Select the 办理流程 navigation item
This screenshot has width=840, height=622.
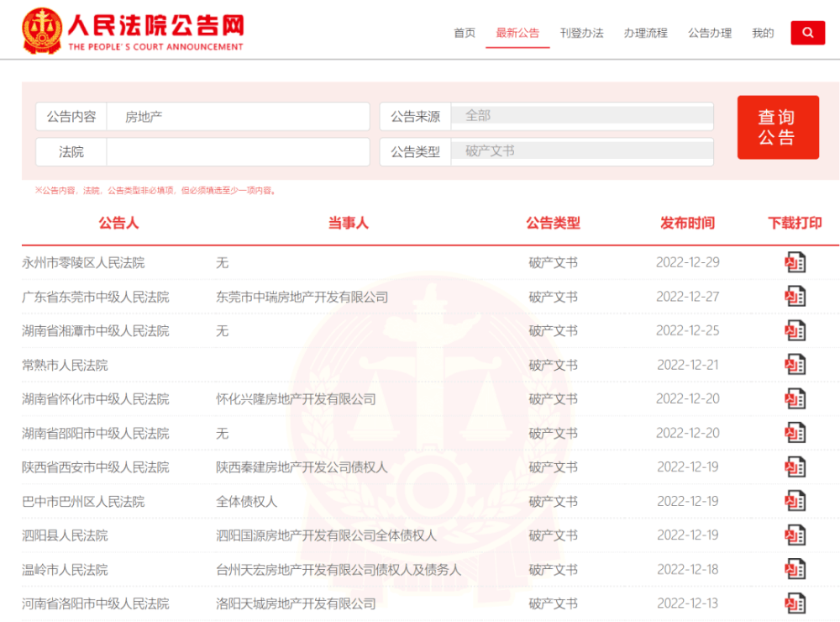point(645,33)
